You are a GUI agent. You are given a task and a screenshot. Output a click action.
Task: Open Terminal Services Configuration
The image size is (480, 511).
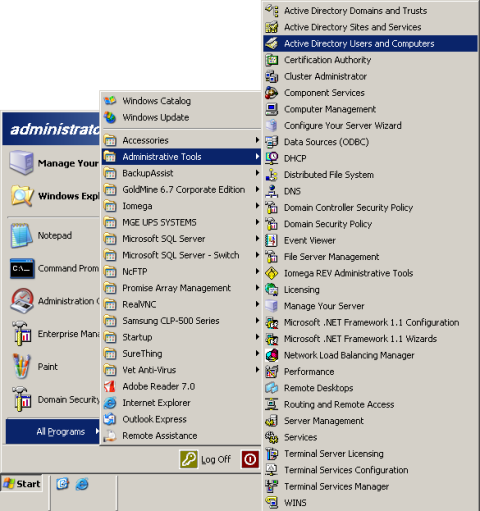coord(370,470)
